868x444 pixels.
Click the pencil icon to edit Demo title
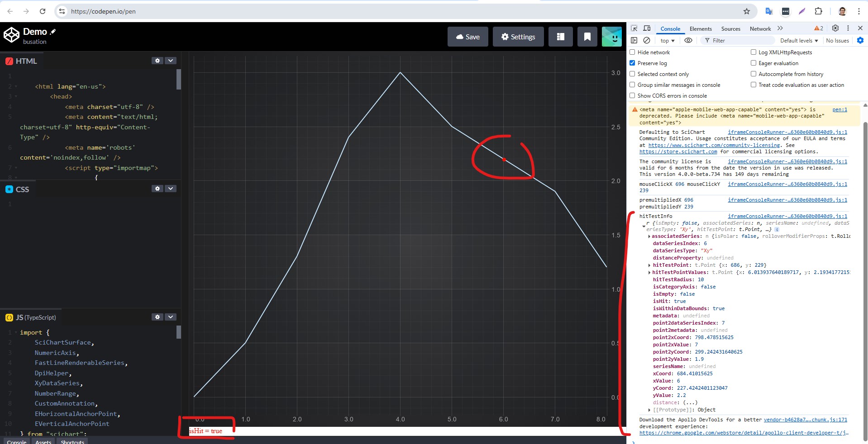[53, 32]
